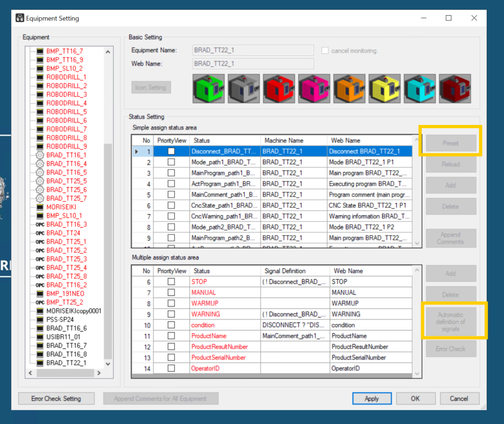Click the Error Check button
The image size is (504, 424).
click(451, 349)
